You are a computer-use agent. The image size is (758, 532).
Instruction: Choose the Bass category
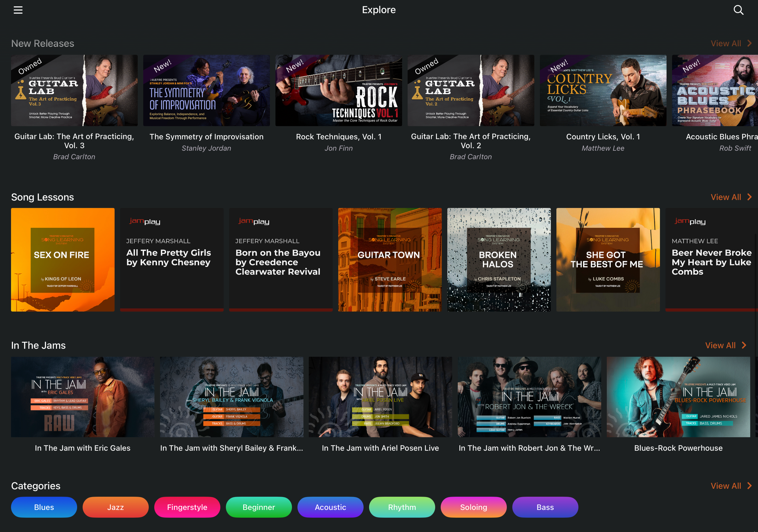click(x=545, y=507)
